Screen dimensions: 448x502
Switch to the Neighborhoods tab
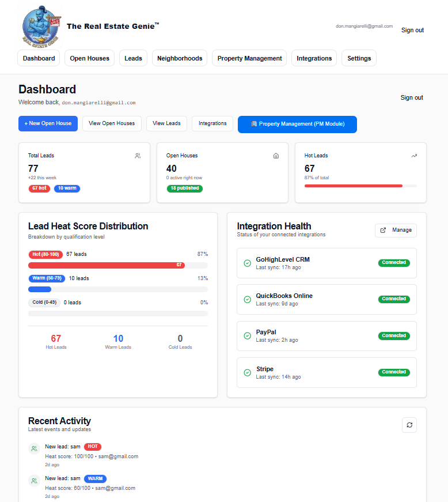point(180,58)
